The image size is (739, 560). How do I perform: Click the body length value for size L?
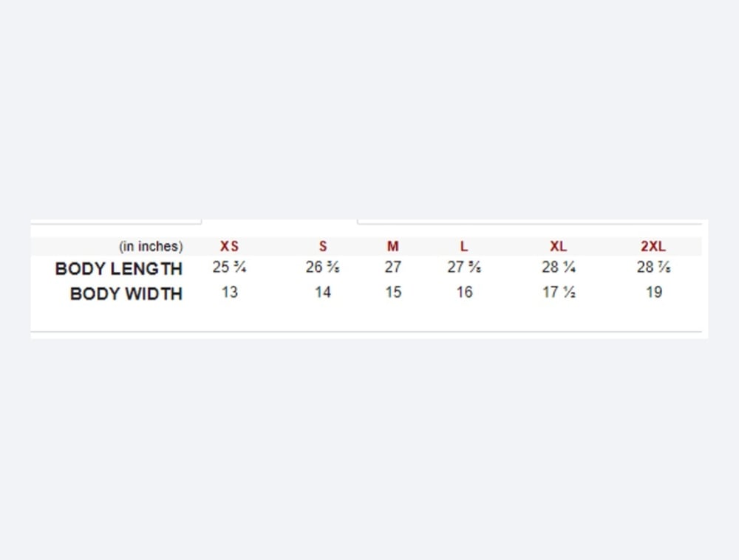click(x=464, y=267)
